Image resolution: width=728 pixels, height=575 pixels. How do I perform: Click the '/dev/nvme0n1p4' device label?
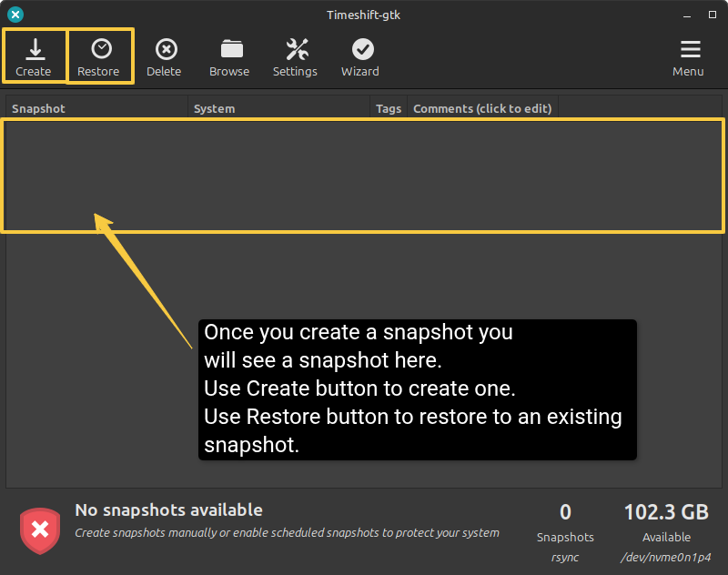tap(666, 558)
